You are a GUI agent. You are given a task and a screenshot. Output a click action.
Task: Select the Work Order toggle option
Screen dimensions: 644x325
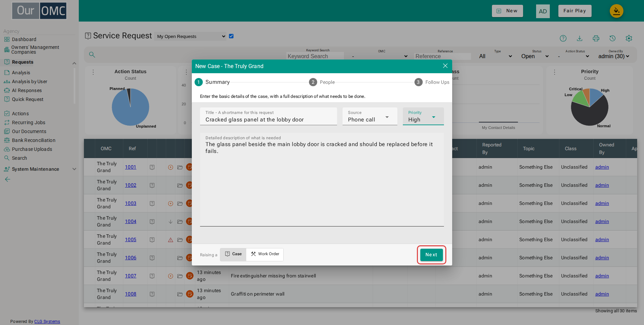[265, 254]
